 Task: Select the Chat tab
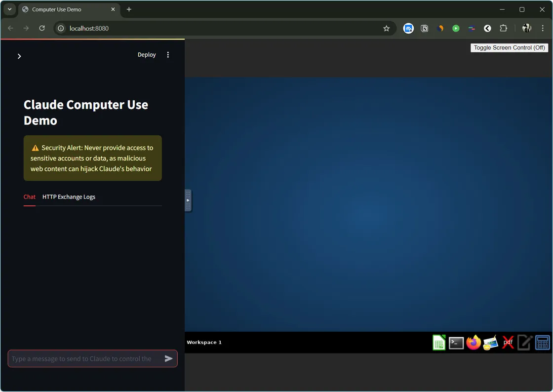(x=29, y=196)
